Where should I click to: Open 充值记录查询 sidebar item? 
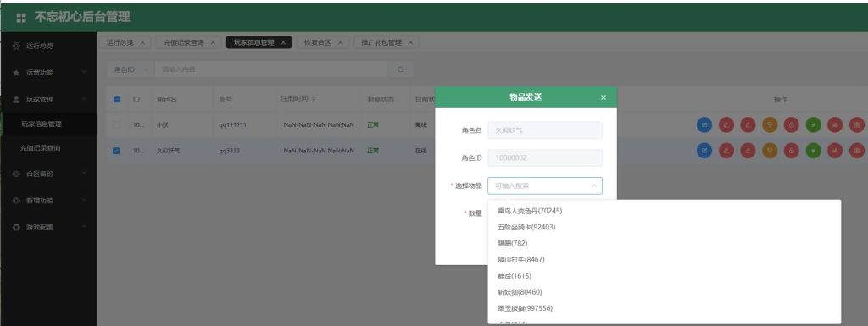(x=48, y=148)
